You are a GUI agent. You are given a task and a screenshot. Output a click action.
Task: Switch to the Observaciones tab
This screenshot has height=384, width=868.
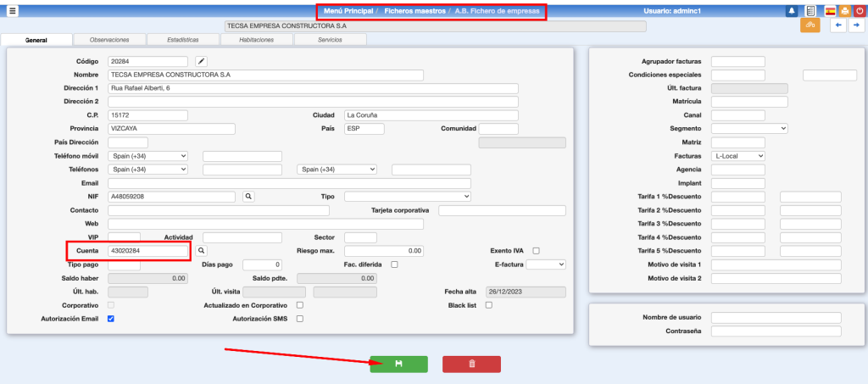tap(109, 40)
